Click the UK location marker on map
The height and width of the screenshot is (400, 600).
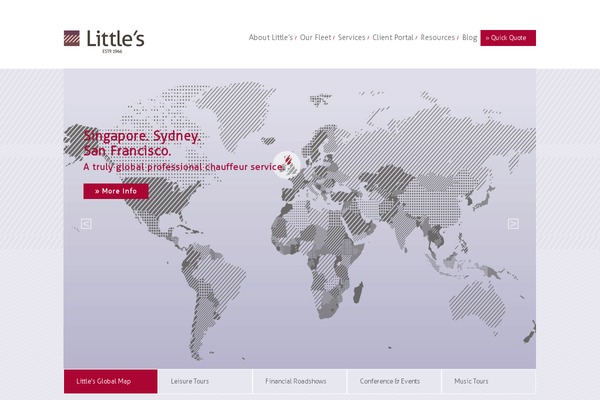(287, 165)
